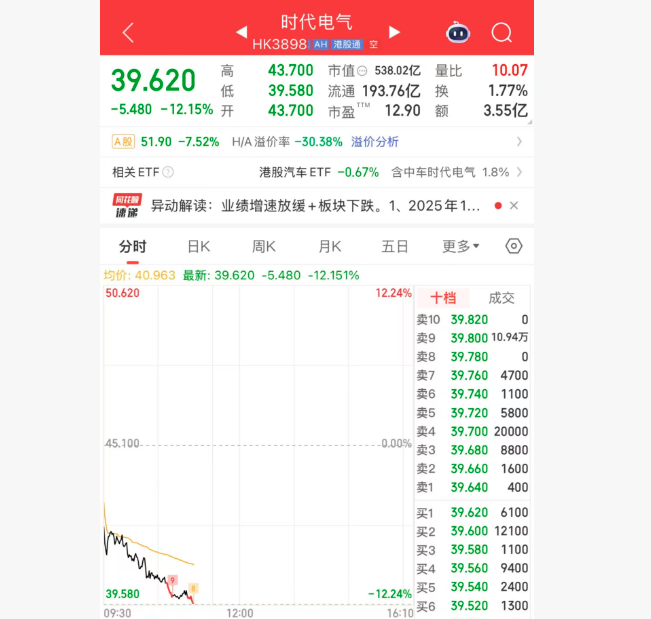
Task: Open the 异动解读 news headline
Action: [x=315, y=206]
